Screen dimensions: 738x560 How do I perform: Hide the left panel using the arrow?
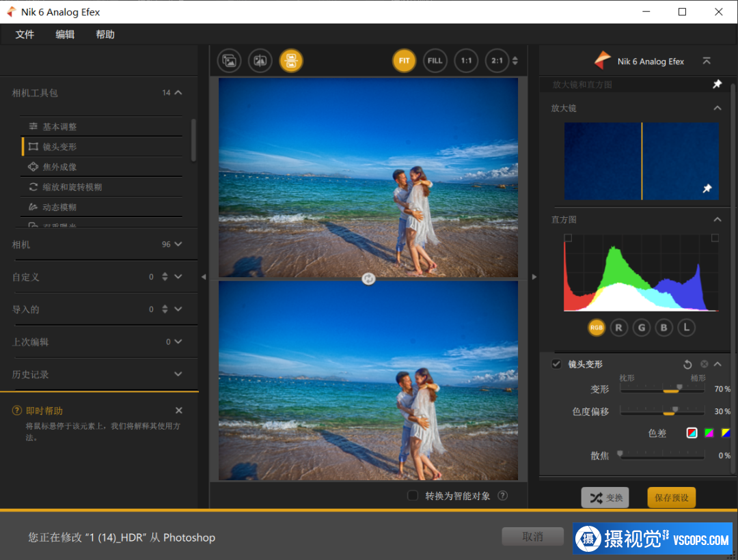204,277
